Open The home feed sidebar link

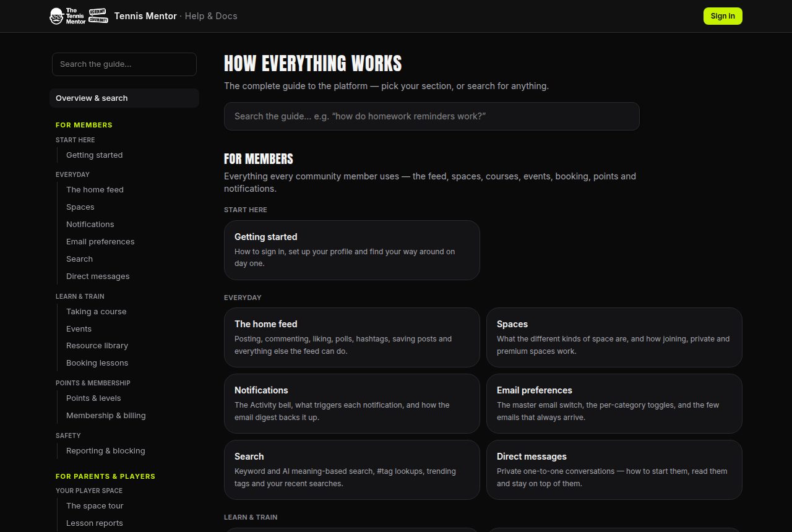95,190
